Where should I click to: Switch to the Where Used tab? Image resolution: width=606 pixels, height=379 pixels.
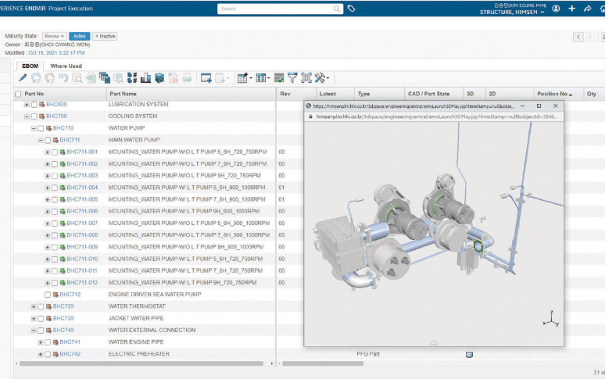pos(66,66)
